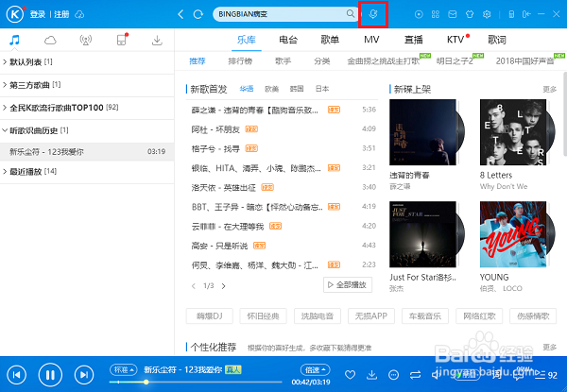This screenshot has width=567, height=392.
Task: Open the cloud music sidebar tab
Action: click(50, 40)
